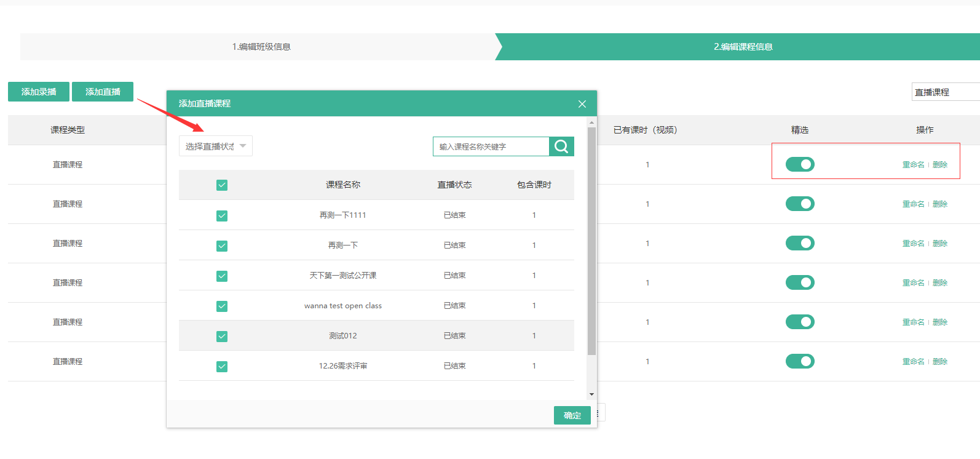Click the 输入课程名称关键字 search field
The width and height of the screenshot is (980, 459).
click(x=491, y=146)
